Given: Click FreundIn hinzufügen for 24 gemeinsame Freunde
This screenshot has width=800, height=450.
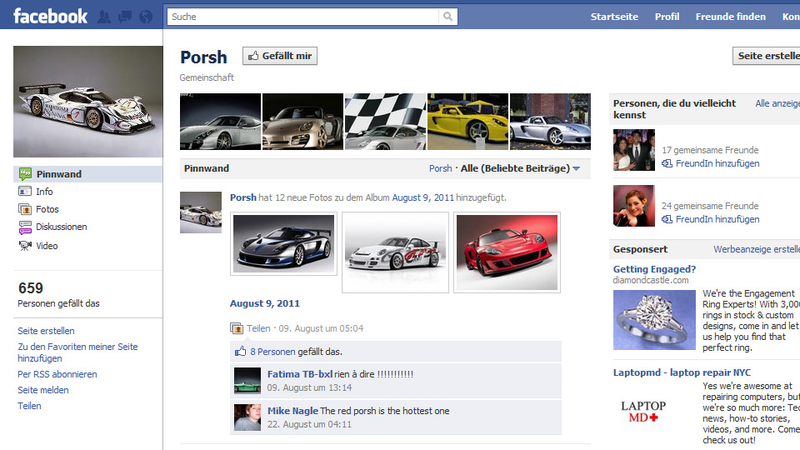Looking at the screenshot, I should [x=717, y=219].
